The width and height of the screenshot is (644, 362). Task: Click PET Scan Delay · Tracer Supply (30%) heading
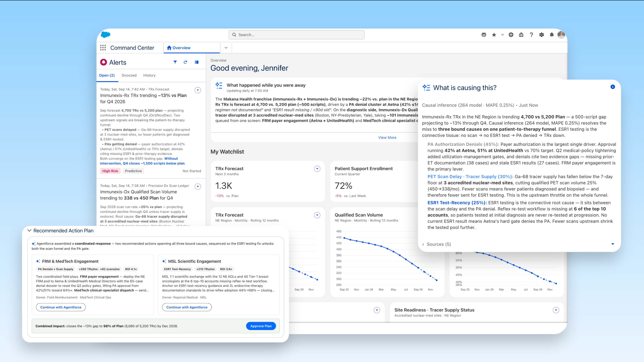[x=470, y=177]
